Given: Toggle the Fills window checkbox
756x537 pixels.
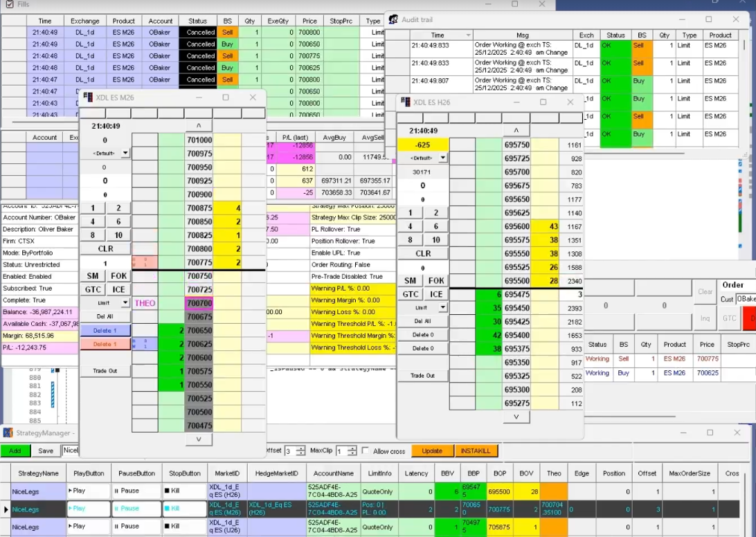Looking at the screenshot, I should coord(9,4).
